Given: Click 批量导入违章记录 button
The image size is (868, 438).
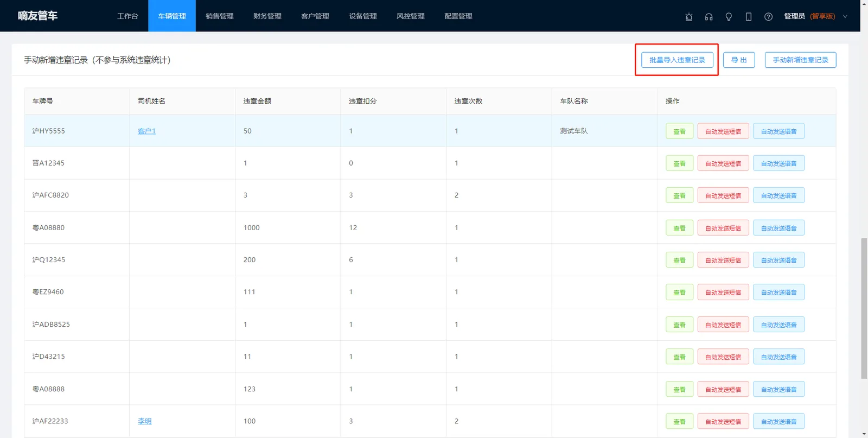Looking at the screenshot, I should [677, 60].
